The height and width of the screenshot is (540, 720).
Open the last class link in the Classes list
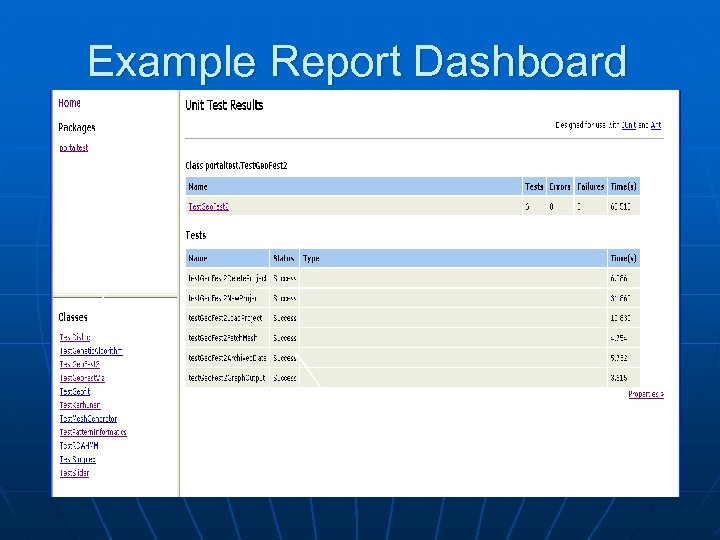click(74, 473)
